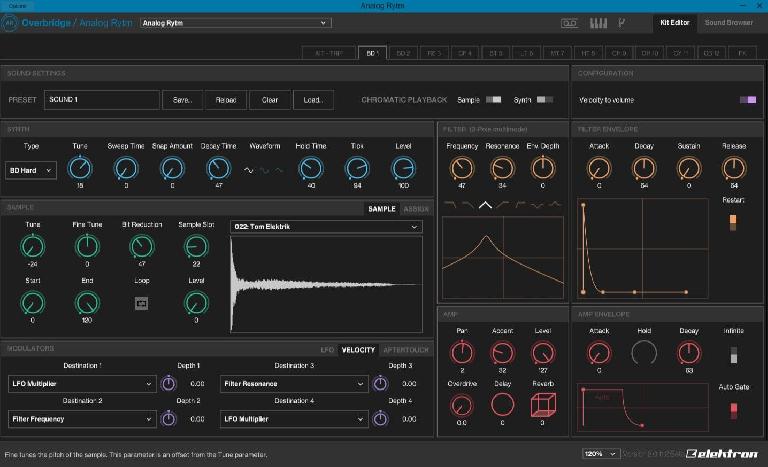Click the amp Delay circle knob
This screenshot has height=467, width=768.
click(x=503, y=405)
